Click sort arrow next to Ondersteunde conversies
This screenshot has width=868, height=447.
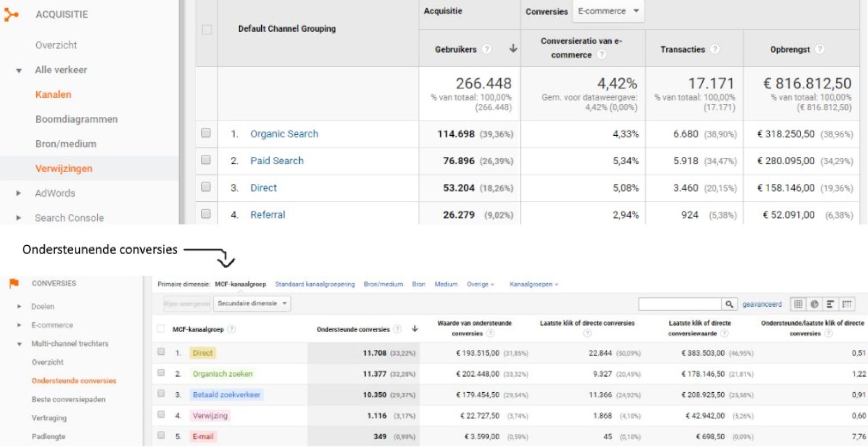414,329
